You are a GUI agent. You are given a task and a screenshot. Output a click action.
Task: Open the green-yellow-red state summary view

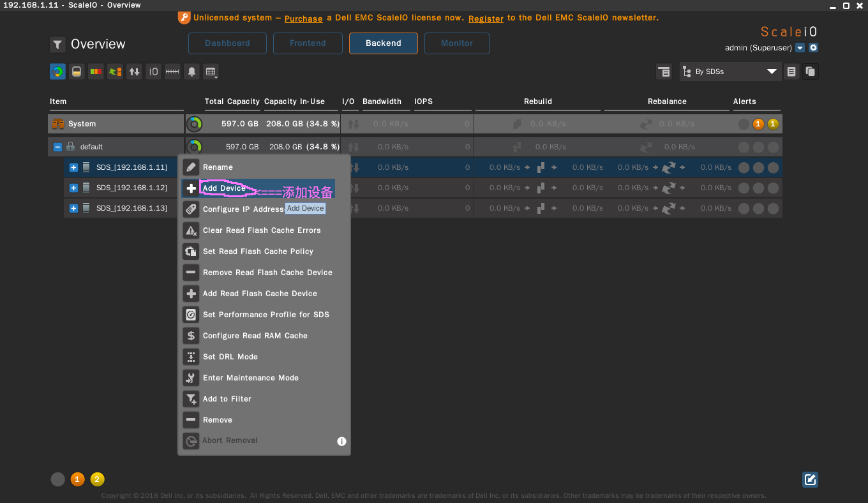coord(96,71)
